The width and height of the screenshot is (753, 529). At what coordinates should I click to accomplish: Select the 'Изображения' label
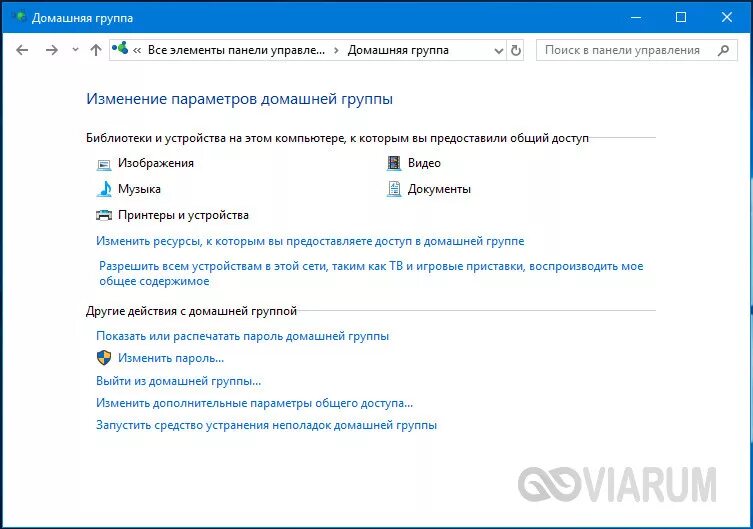point(156,163)
